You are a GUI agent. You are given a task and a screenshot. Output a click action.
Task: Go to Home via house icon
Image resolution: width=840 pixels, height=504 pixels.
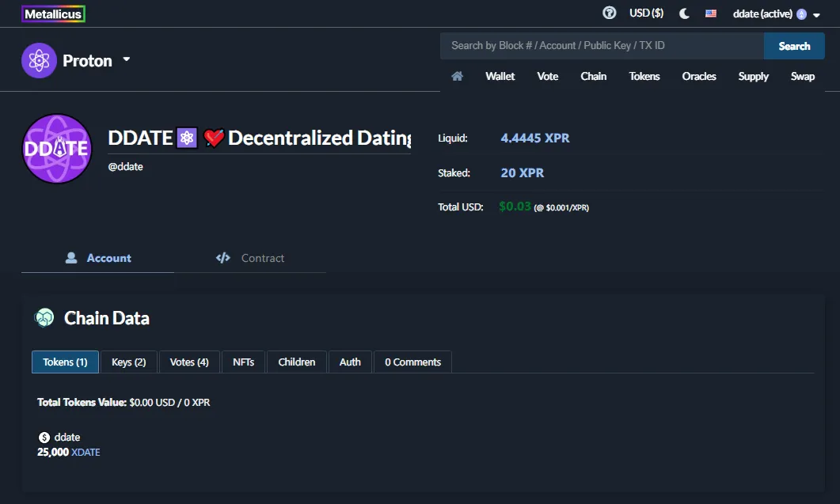(x=457, y=76)
